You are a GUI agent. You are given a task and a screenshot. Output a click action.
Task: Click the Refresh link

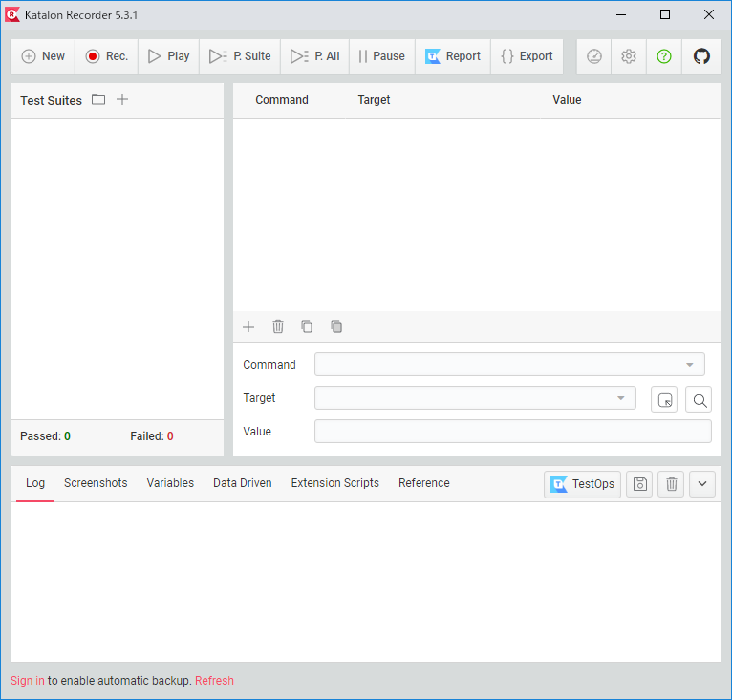click(x=214, y=681)
